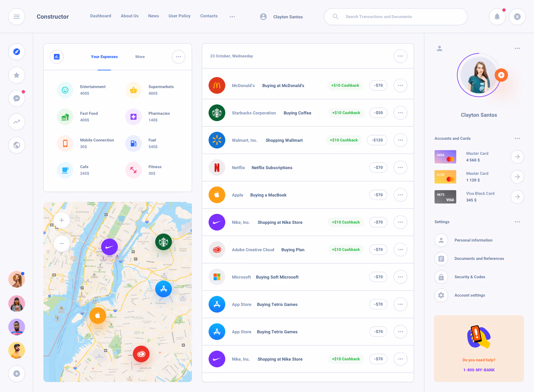Open the trending chart icon in sidebar

(x=17, y=122)
